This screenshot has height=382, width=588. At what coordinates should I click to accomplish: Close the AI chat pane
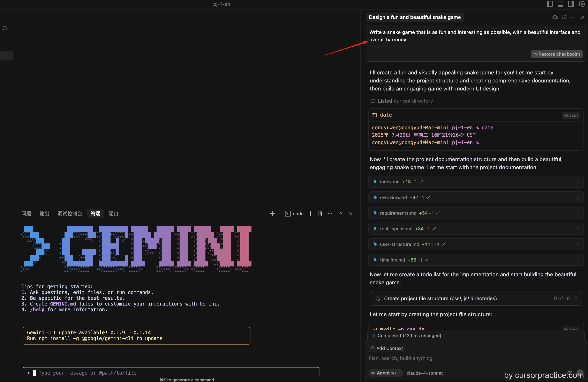pyautogui.click(x=582, y=17)
